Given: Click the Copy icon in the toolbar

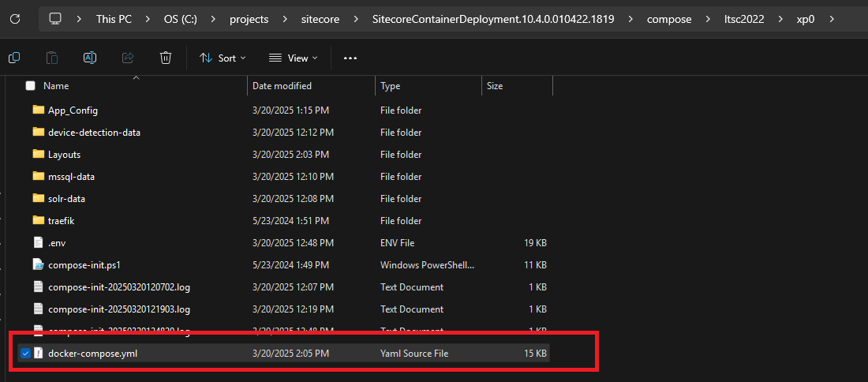Looking at the screenshot, I should (x=14, y=58).
